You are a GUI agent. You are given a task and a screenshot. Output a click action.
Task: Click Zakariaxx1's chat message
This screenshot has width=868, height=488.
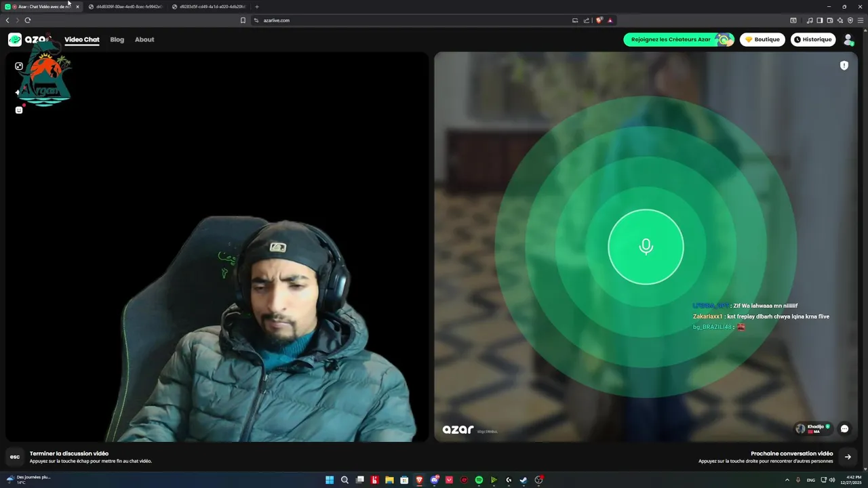761,317
